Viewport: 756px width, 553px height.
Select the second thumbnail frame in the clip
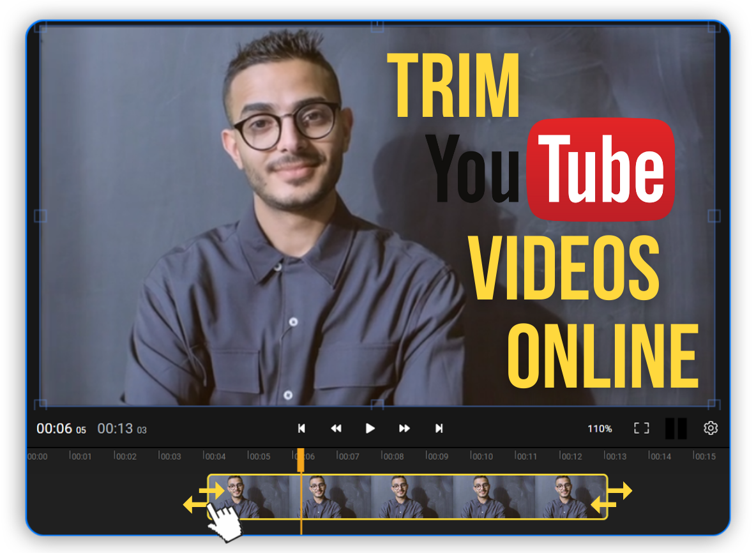point(330,497)
